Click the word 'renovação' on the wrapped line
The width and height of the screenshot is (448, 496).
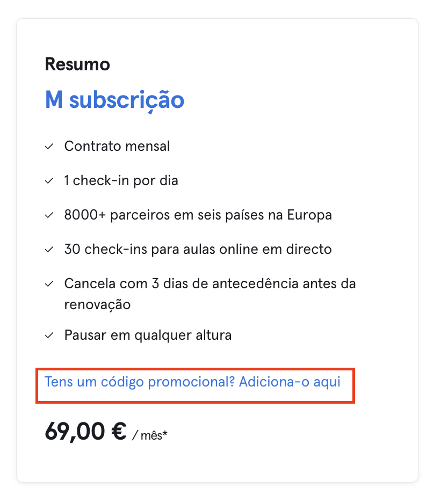(x=97, y=305)
